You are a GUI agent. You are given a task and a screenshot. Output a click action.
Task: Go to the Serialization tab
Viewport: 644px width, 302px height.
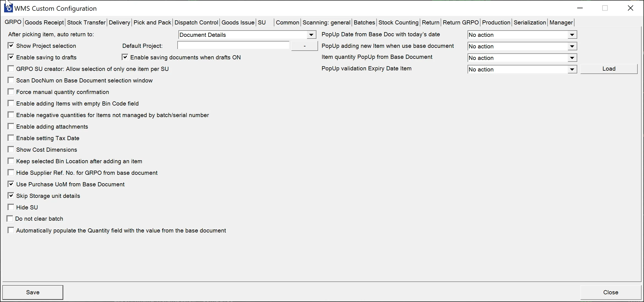(x=530, y=23)
